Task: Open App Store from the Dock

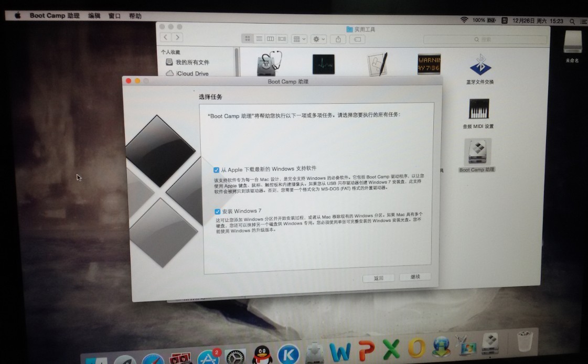Action: tap(209, 357)
